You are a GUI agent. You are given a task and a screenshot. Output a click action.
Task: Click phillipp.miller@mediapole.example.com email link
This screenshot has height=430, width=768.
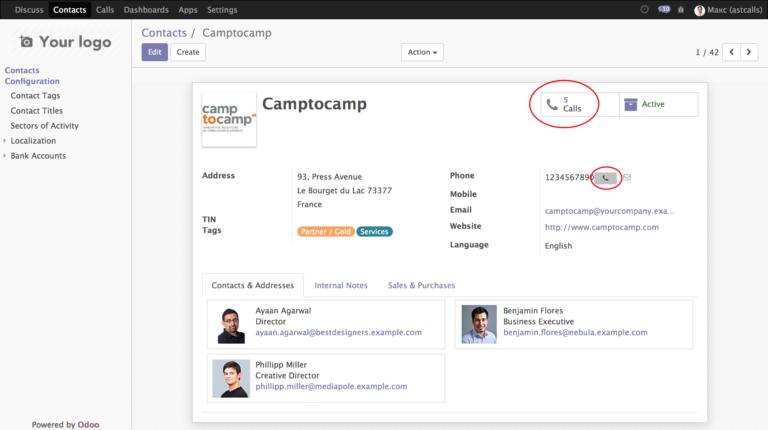tap(331, 386)
